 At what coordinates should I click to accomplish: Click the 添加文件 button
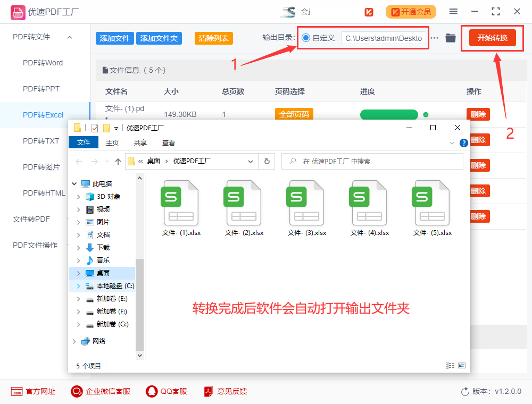(x=115, y=38)
